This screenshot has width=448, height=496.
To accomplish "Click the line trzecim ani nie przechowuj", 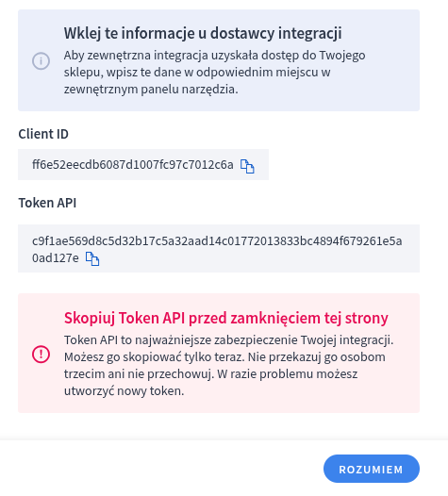I will pos(210,374).
